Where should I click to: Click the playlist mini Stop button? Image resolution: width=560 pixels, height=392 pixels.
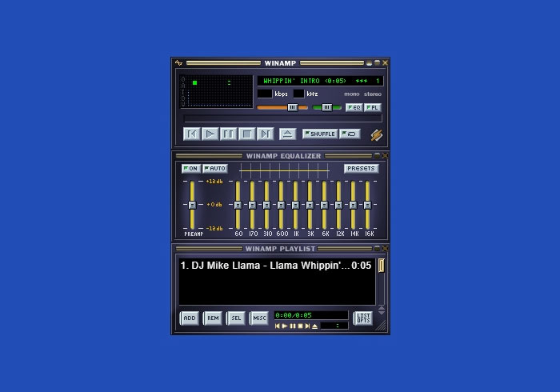click(x=300, y=326)
